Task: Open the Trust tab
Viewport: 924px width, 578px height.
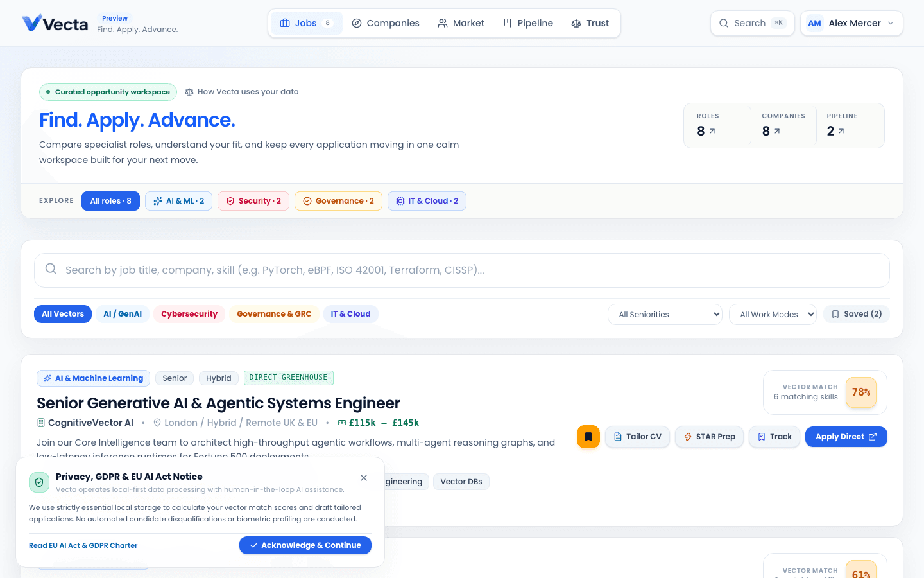Action: pos(590,23)
